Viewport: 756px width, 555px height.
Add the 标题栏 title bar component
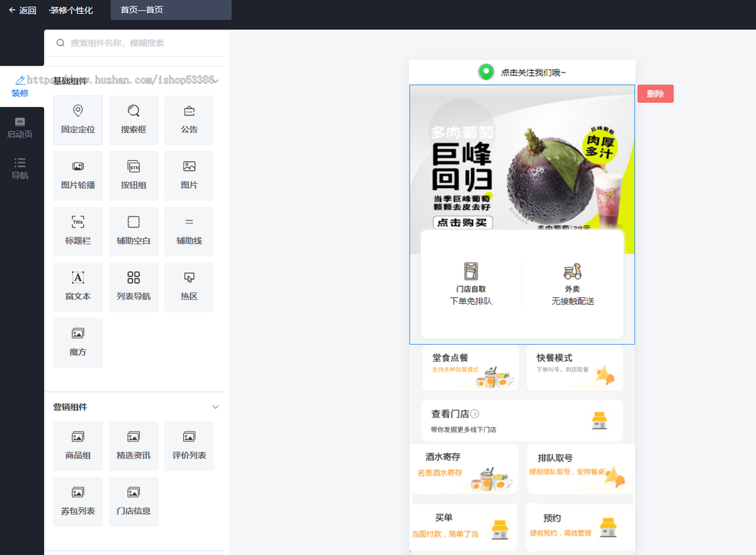78,231
